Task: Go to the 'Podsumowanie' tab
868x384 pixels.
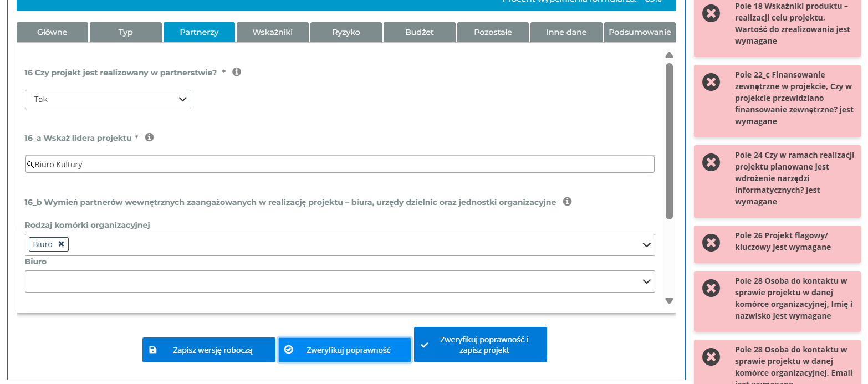Action: point(640,32)
